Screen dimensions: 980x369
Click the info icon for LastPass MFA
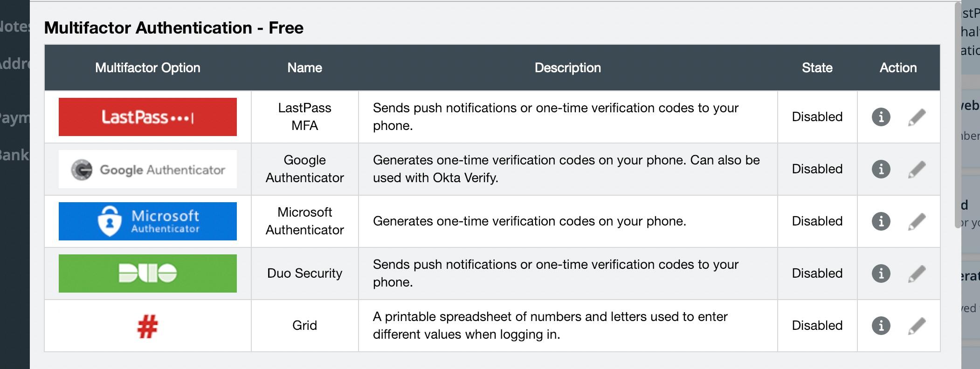pos(881,117)
